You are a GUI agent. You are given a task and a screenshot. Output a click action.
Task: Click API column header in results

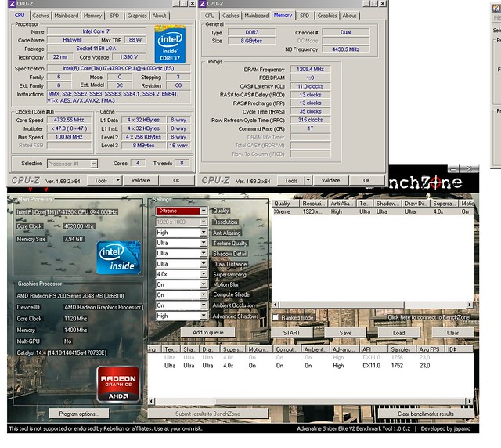point(374,349)
